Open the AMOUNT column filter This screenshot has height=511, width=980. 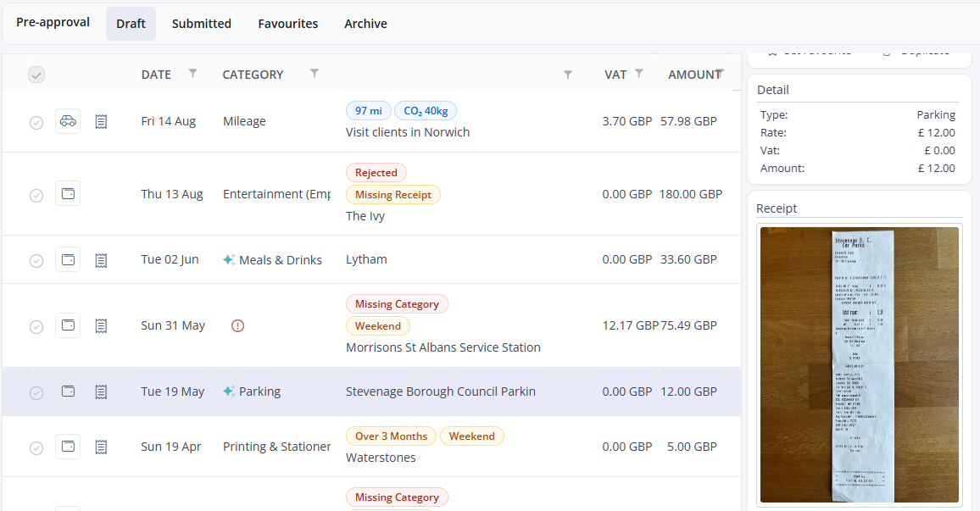(720, 73)
